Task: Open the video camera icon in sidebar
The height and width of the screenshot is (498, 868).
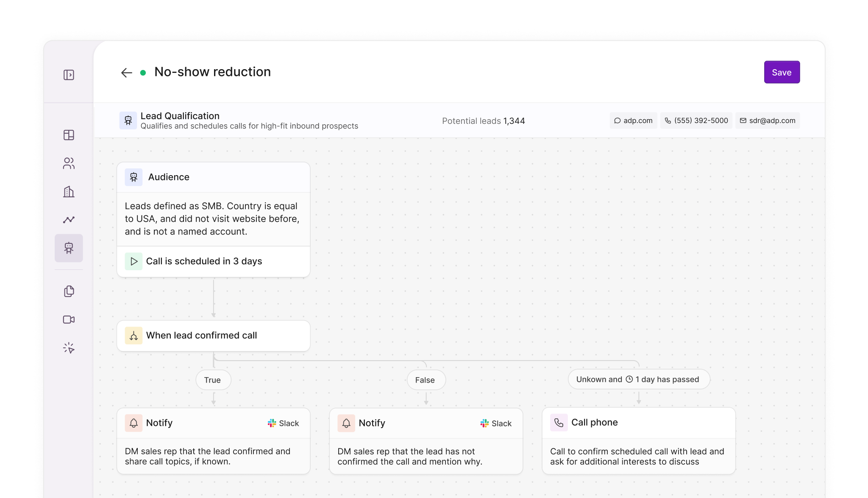Action: pyautogui.click(x=69, y=319)
